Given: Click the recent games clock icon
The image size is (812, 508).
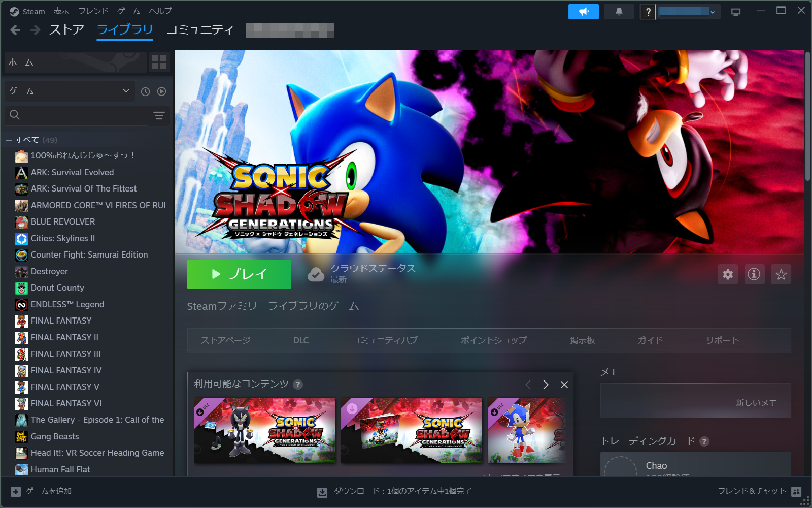Looking at the screenshot, I should (x=145, y=91).
